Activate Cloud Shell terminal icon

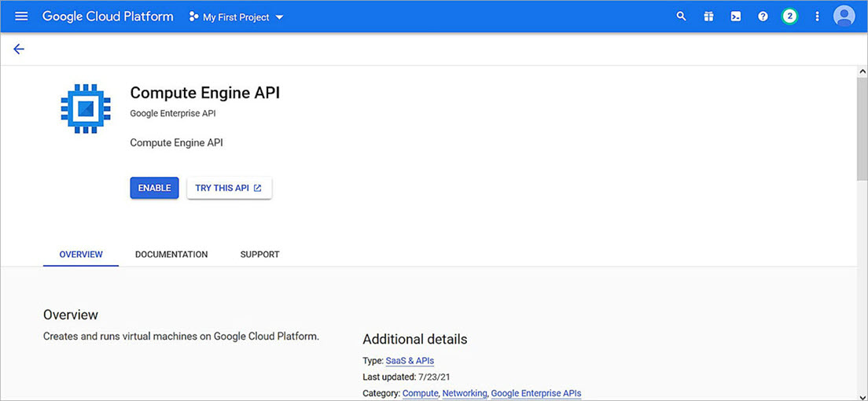(x=736, y=17)
